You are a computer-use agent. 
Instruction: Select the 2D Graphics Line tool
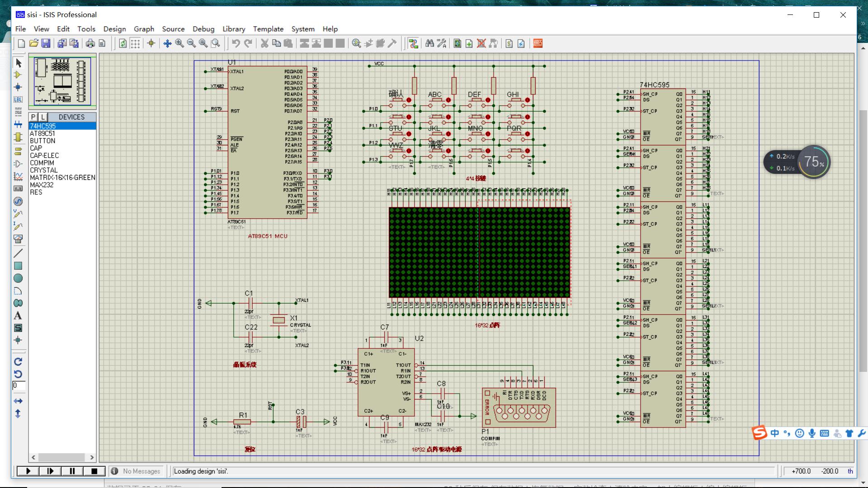[x=18, y=253]
